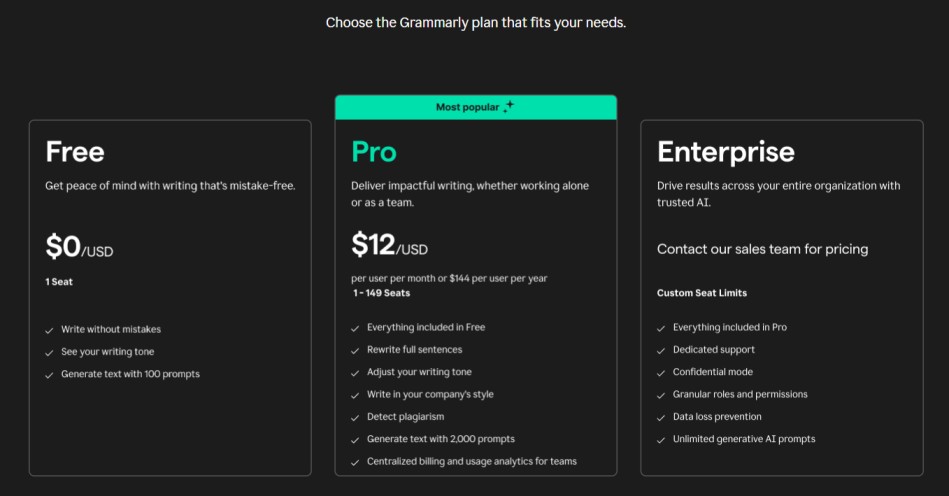Click Centralized billing and usage analytics feature
The image size is (949, 496).
point(471,462)
